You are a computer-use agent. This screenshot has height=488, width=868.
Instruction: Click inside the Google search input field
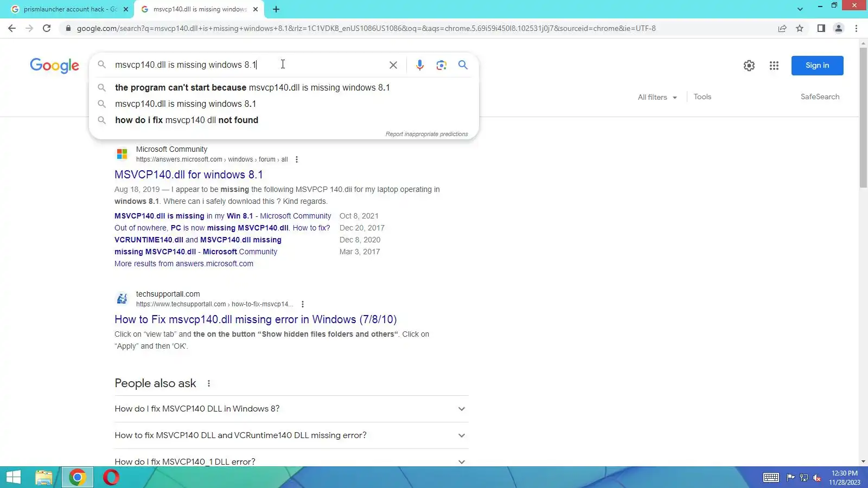click(247, 65)
